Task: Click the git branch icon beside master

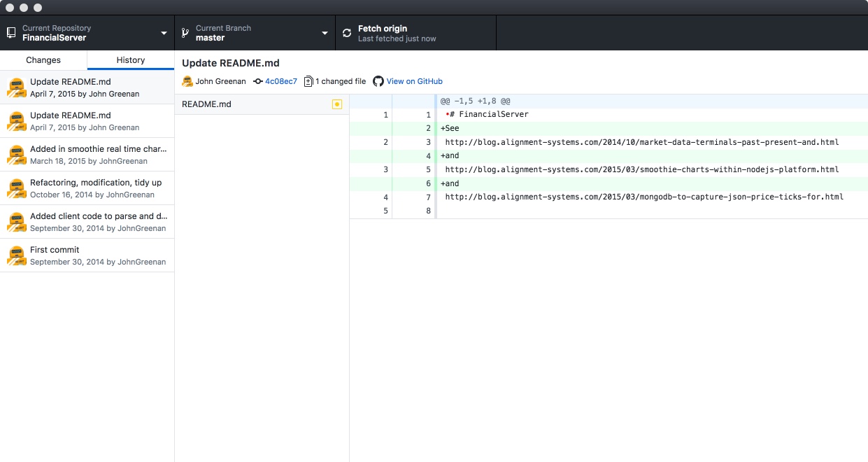Action: [x=185, y=33]
